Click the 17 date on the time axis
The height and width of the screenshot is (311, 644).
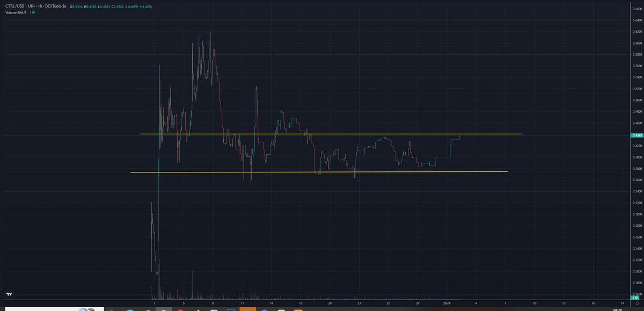pyautogui.click(x=301, y=303)
